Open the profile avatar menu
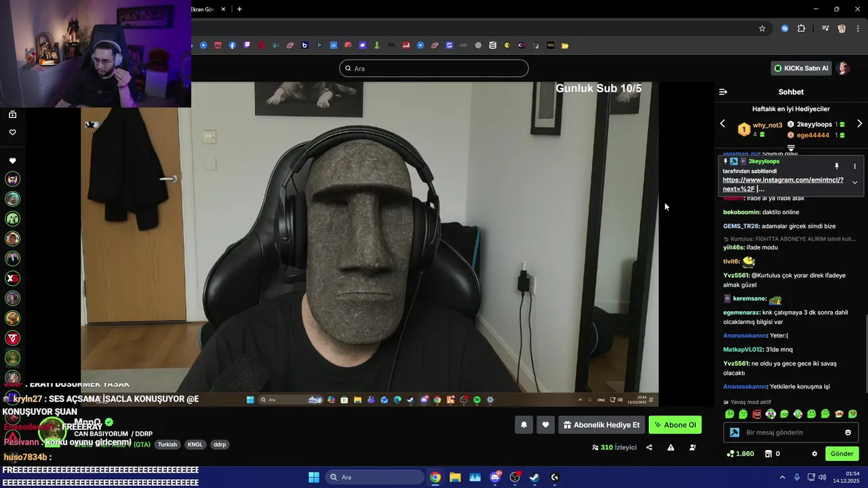Screen dimensions: 868x488 pyautogui.click(x=844, y=68)
